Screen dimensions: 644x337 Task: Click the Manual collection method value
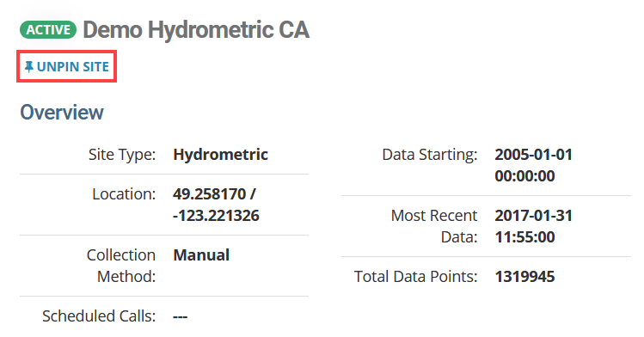tap(201, 255)
